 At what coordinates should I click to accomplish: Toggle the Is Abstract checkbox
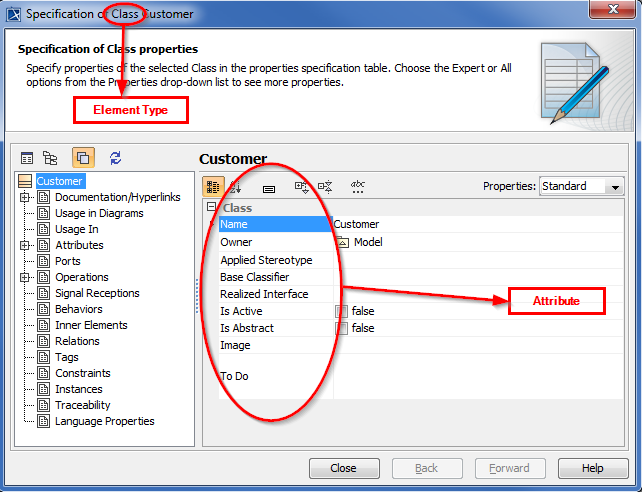341,328
